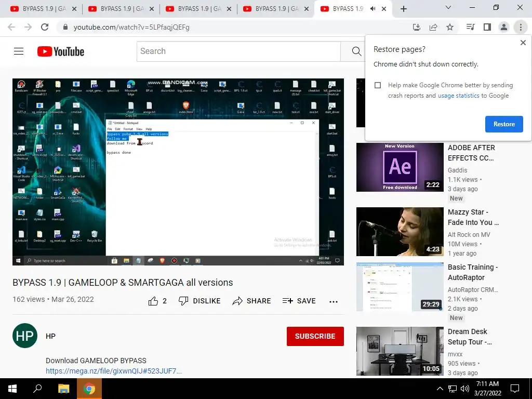
Task: Open the YouTube hamburger guide menu
Action: pyautogui.click(x=19, y=51)
